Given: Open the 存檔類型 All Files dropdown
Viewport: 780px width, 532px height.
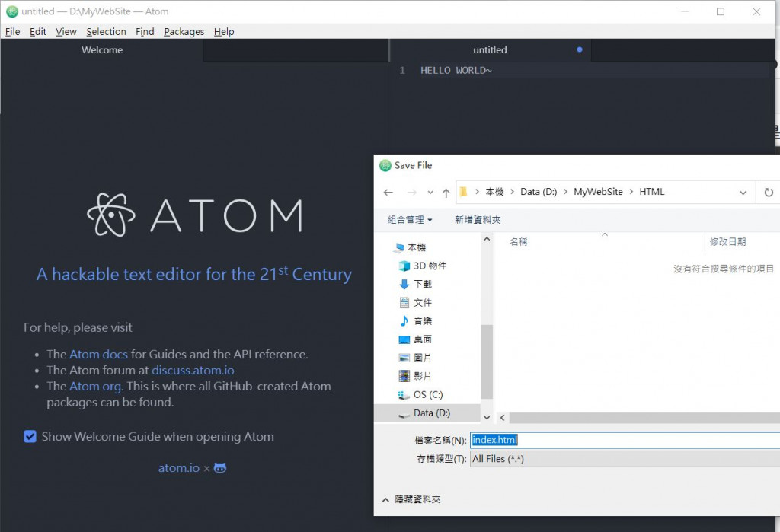Looking at the screenshot, I should coord(625,459).
